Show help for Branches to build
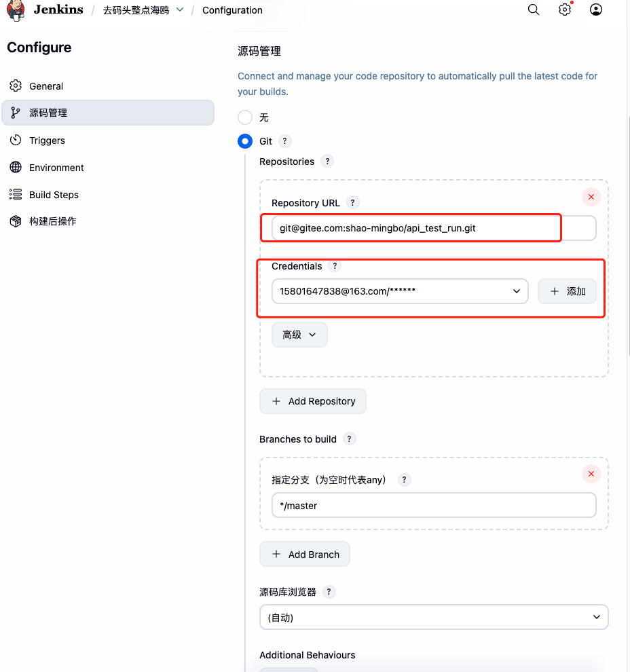The height and width of the screenshot is (672, 630). tap(349, 438)
